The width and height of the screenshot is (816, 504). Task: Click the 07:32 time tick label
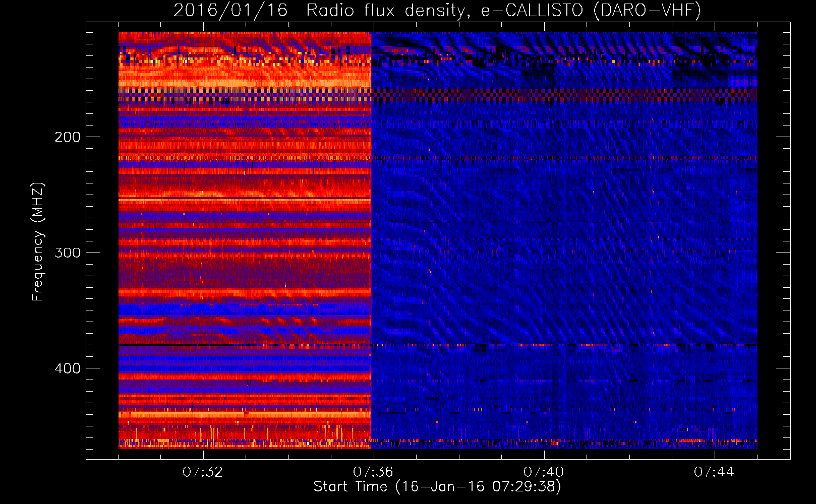(203, 472)
